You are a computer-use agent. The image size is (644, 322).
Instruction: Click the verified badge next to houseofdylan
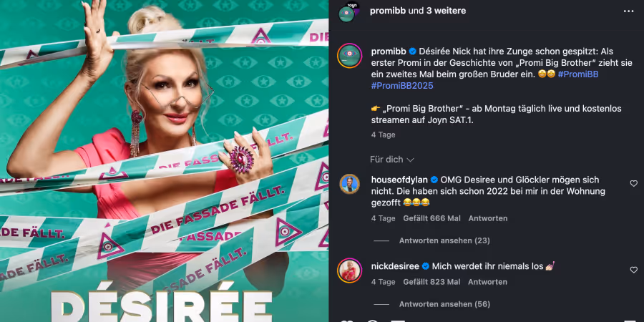[x=434, y=180]
